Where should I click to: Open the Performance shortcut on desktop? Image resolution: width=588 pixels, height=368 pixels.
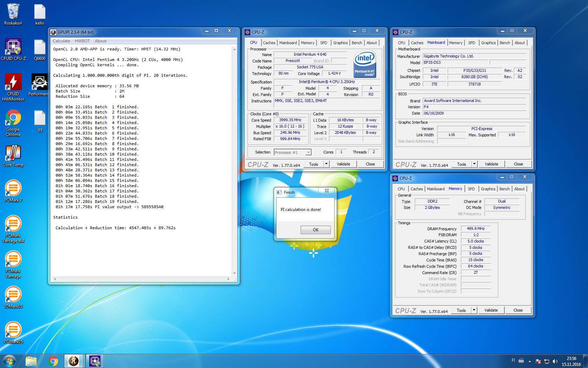click(x=39, y=84)
